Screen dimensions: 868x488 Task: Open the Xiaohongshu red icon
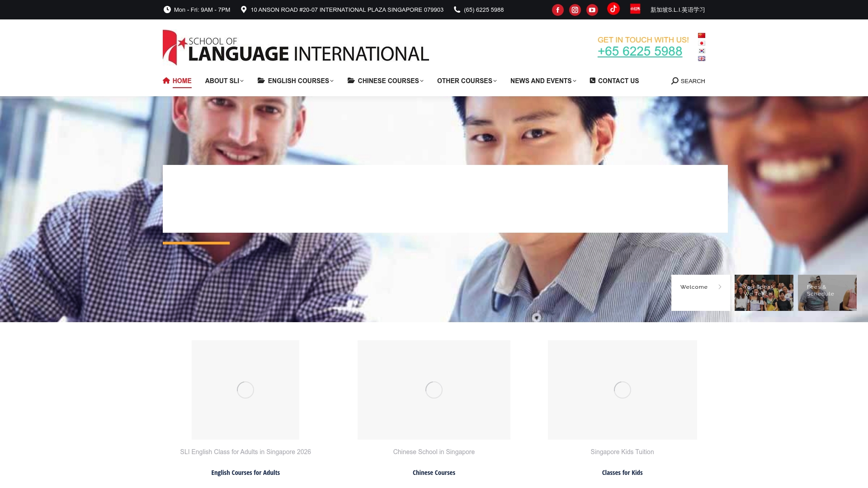click(635, 9)
